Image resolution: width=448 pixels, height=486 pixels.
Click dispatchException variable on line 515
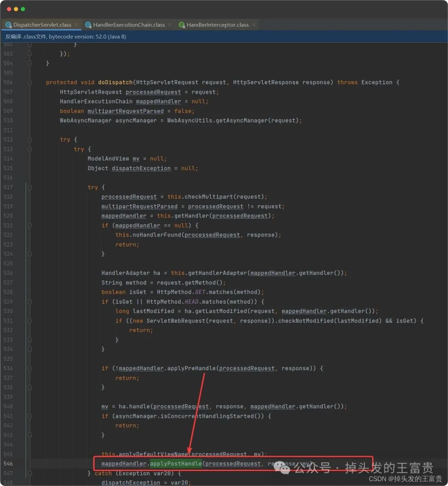click(x=141, y=169)
